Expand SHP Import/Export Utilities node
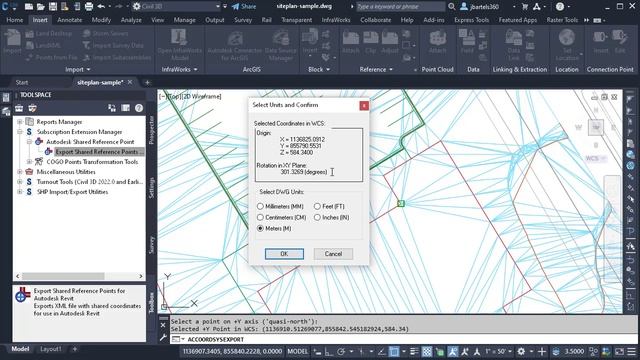The width and height of the screenshot is (640, 360). (20, 192)
